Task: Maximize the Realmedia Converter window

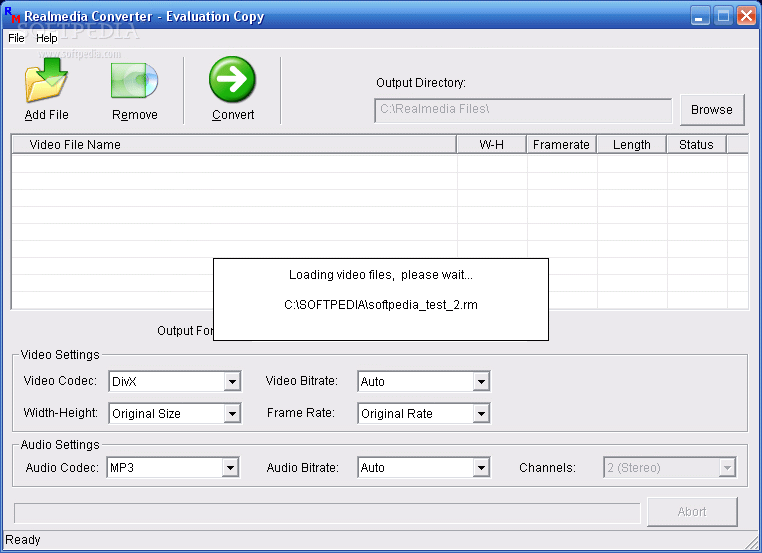Action: click(723, 16)
